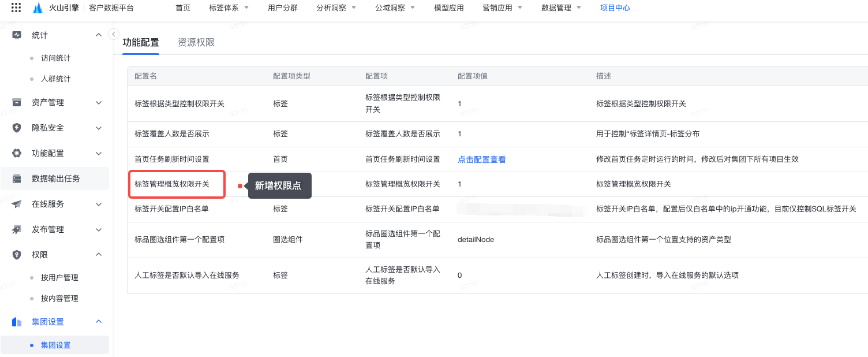Open the 数据管理 top menu dropdown
868x357 pixels.
561,8
